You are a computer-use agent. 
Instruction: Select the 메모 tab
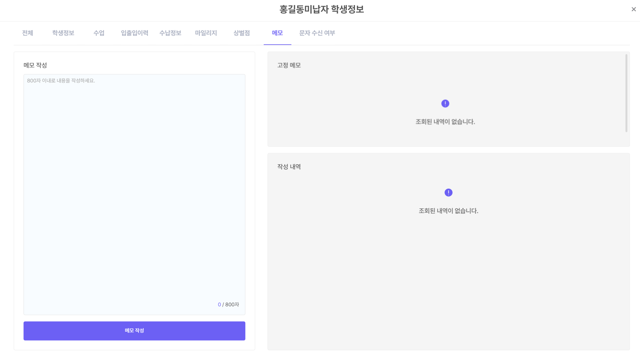[x=277, y=33]
